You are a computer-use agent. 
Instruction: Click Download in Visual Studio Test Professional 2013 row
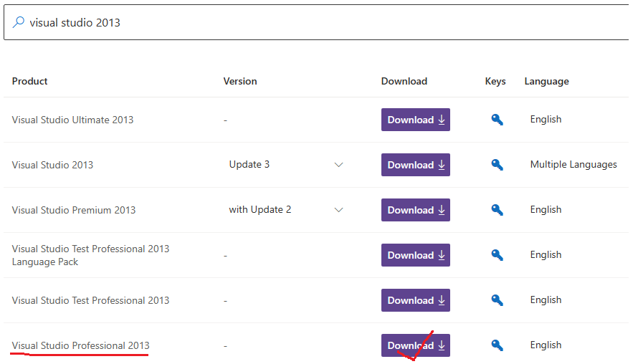(416, 300)
